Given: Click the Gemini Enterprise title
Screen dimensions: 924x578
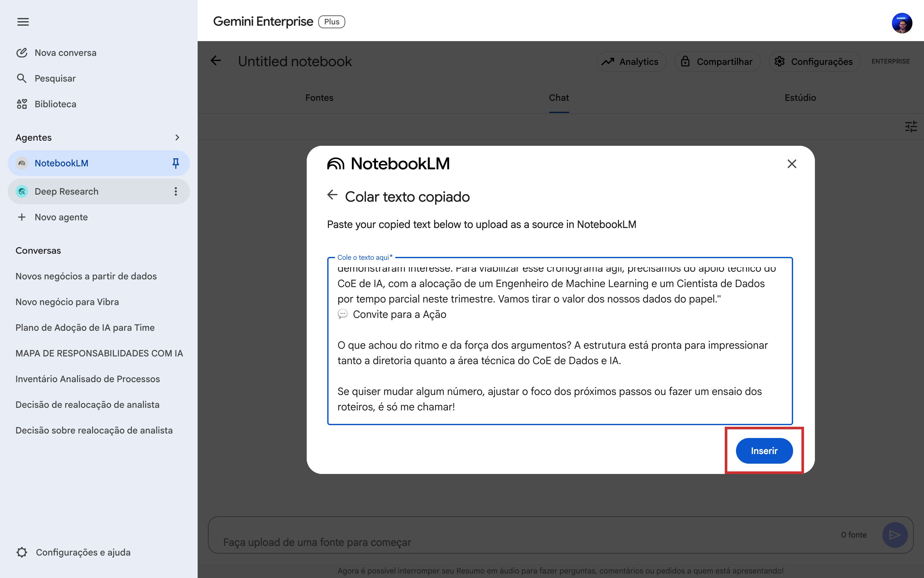Looking at the screenshot, I should click(x=263, y=22).
